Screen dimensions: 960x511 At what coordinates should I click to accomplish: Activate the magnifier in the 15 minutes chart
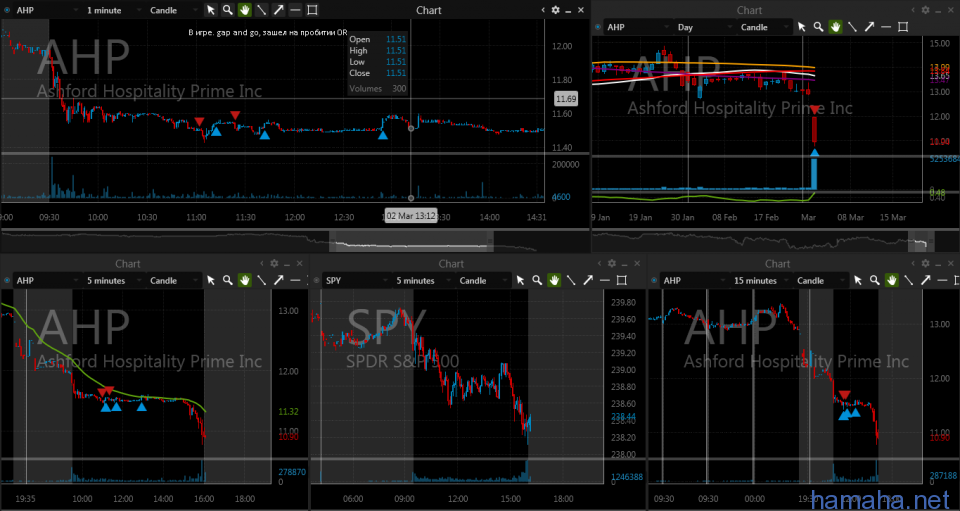[874, 280]
